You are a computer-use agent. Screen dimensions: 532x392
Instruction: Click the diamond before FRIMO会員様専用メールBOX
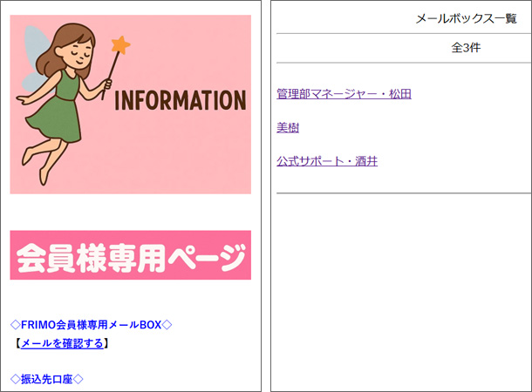[15, 325]
